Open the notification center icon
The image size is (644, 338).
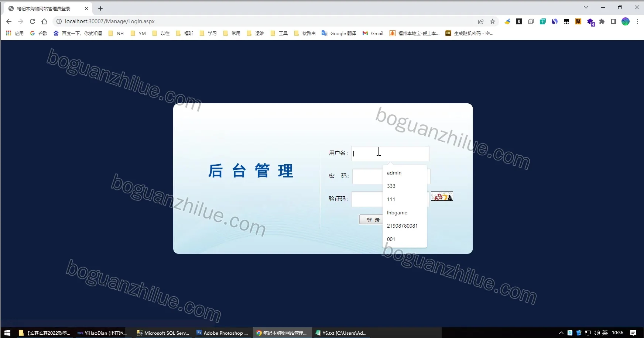tap(633, 333)
